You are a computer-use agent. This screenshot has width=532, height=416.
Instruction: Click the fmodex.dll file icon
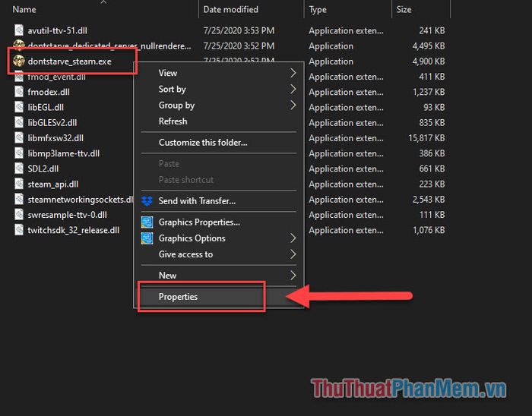pos(19,92)
